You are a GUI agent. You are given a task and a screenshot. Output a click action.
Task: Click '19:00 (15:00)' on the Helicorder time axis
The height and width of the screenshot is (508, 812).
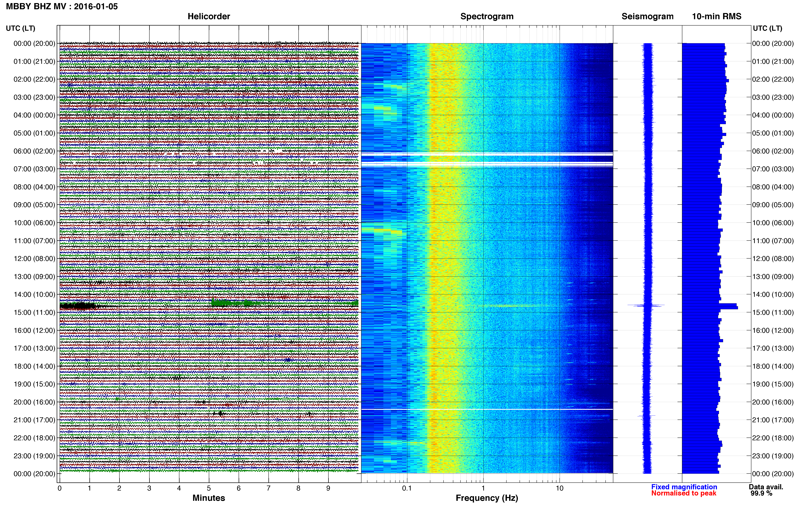(34, 384)
